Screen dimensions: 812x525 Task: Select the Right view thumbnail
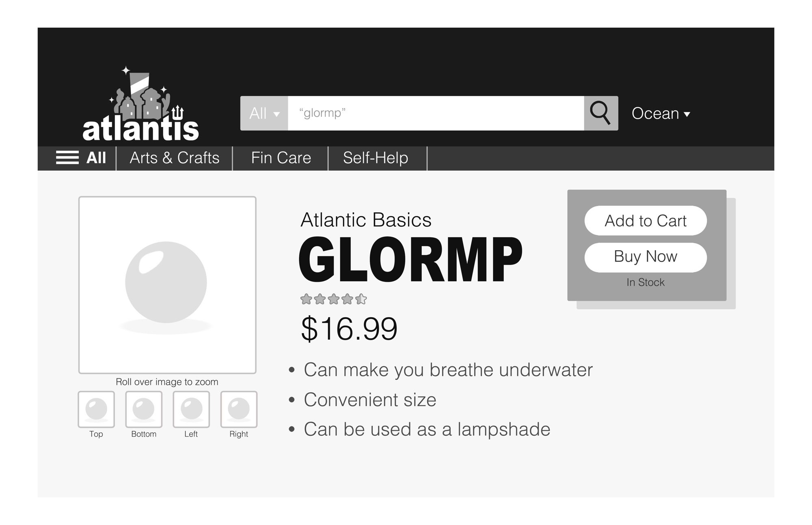pyautogui.click(x=239, y=409)
